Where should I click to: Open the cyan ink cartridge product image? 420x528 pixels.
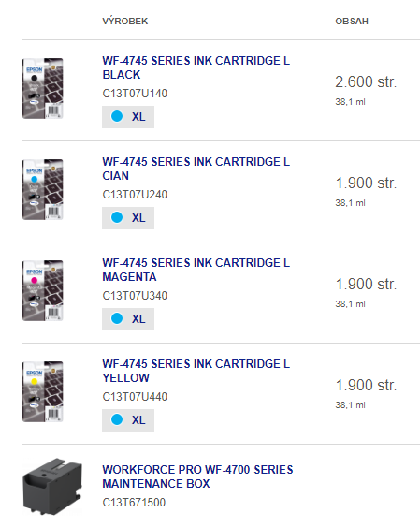[43, 190]
